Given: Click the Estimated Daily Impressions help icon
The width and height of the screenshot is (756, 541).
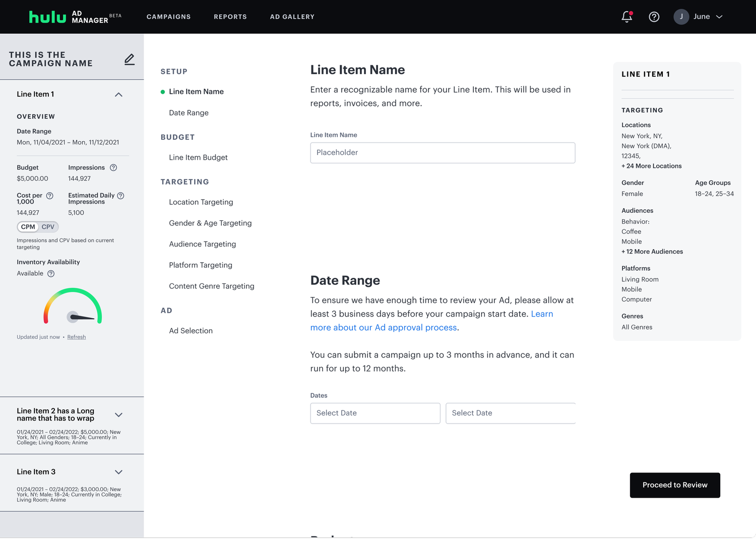Looking at the screenshot, I should click(x=120, y=196).
